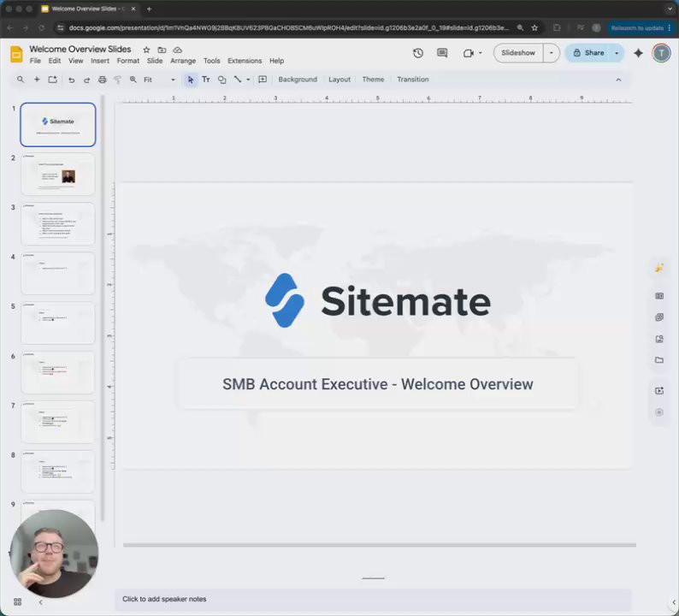
Task: Click the Google Slides home logo
Action: [16, 55]
